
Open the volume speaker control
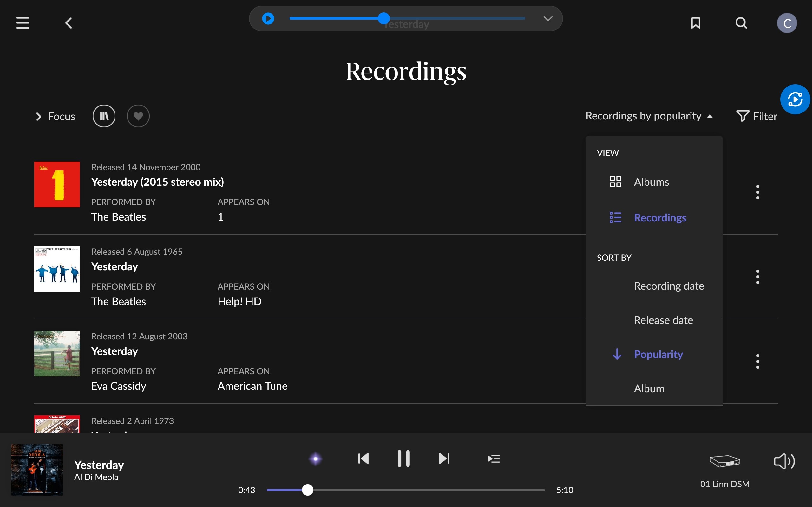(784, 461)
